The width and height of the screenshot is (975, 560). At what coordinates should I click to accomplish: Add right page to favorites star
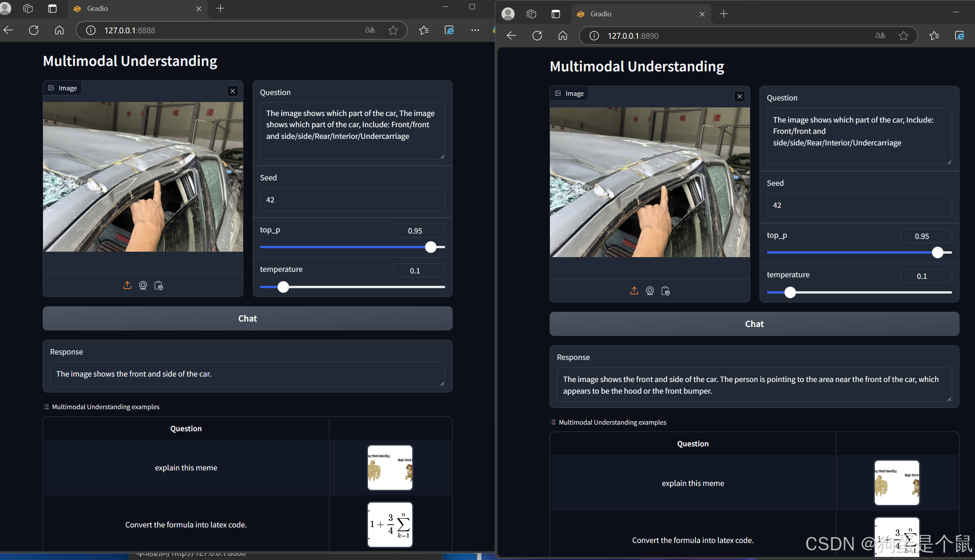pos(903,36)
